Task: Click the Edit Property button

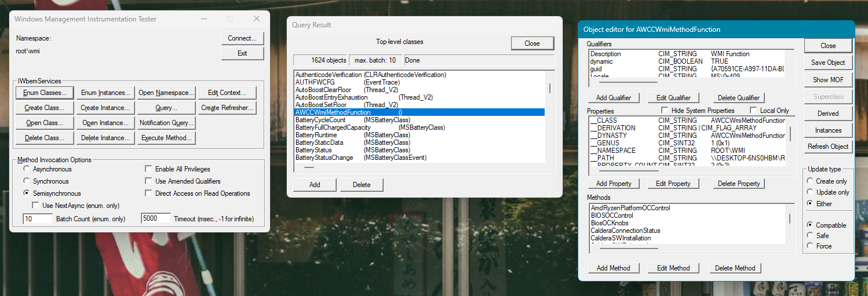Action: pos(673,184)
